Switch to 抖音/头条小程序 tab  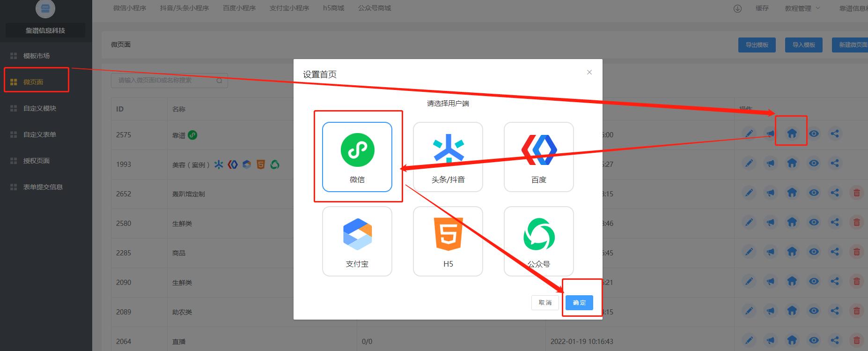184,8
